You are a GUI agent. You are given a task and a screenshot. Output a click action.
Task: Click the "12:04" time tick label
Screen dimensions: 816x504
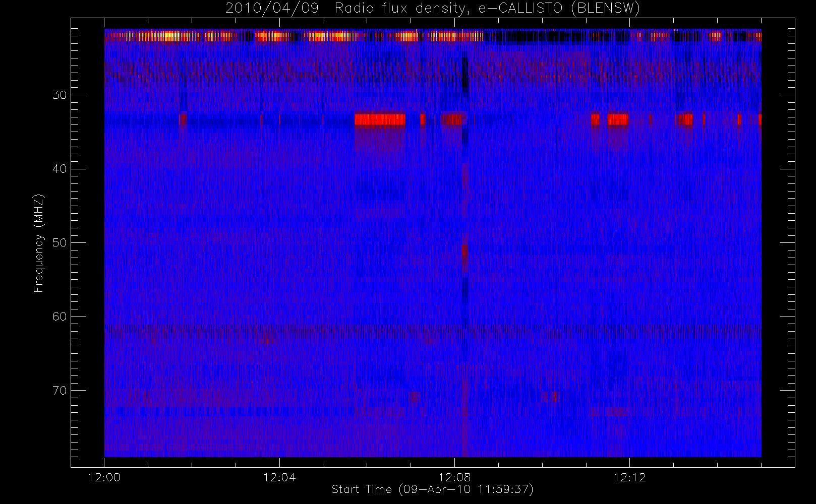(x=279, y=477)
